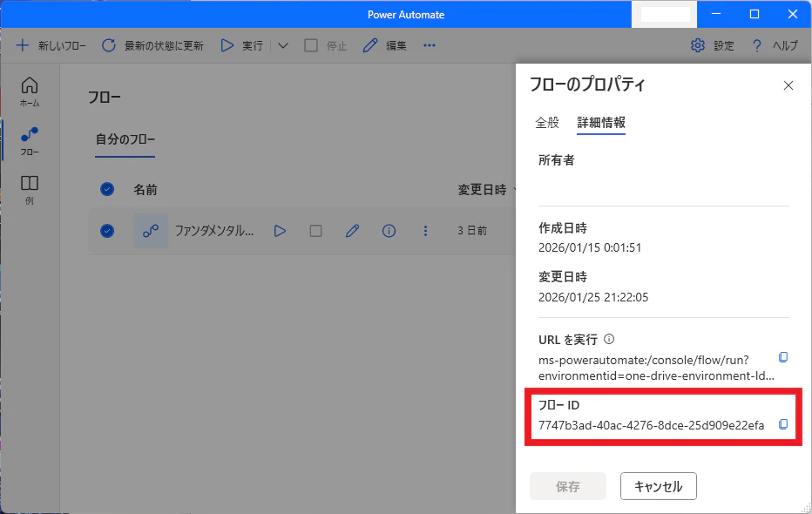The height and width of the screenshot is (514, 812).
Task: Refresh flows with 最新の状態に更新
Action: (152, 45)
